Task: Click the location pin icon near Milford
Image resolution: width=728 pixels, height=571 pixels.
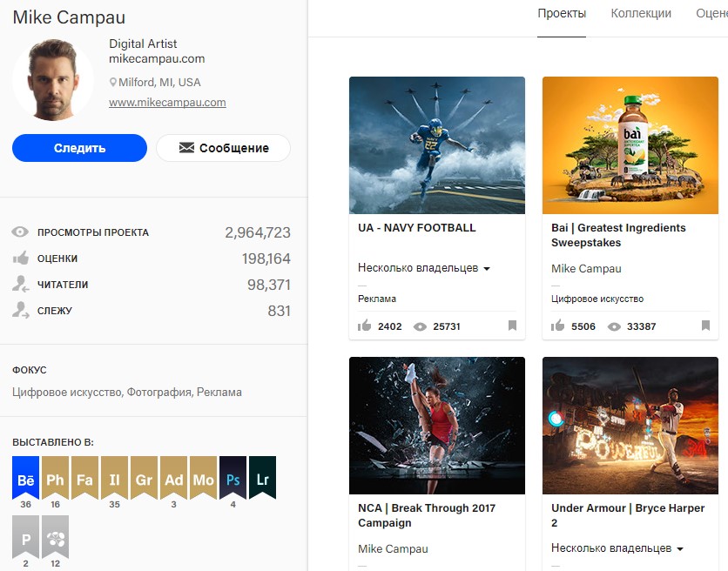Action: 112,83
